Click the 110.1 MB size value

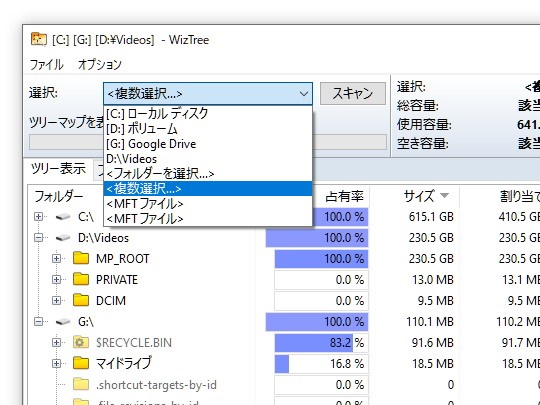[x=430, y=322]
